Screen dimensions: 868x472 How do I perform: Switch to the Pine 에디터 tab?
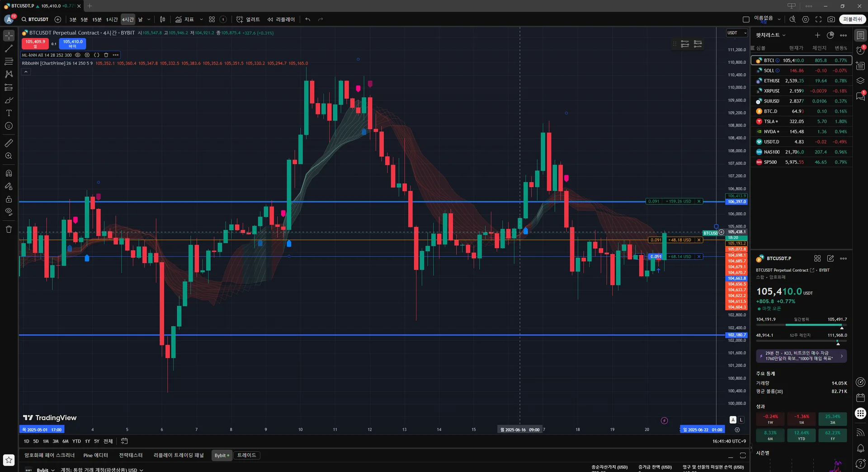point(96,455)
